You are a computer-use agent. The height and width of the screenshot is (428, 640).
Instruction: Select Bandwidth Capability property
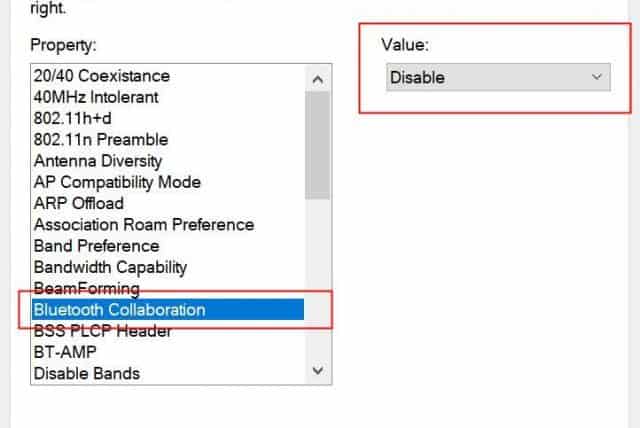click(x=110, y=267)
